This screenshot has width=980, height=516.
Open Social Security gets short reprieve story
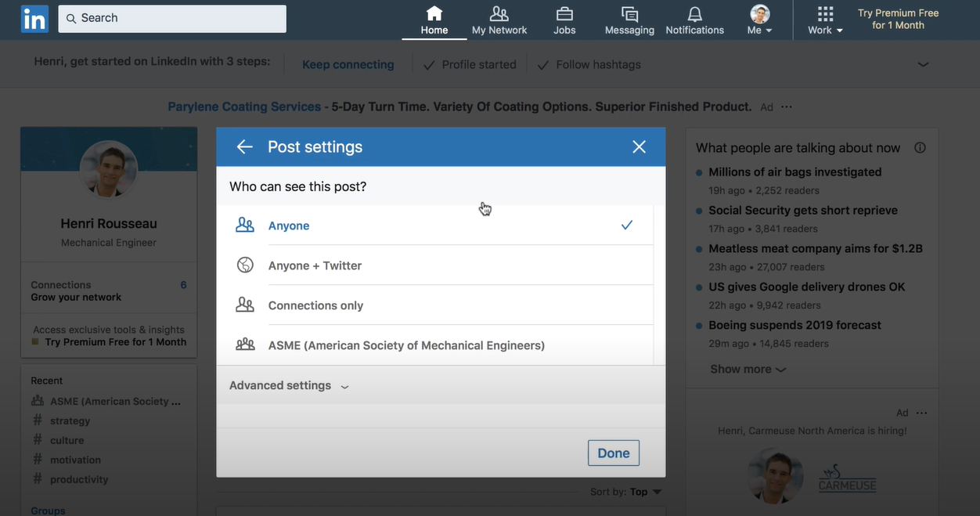[x=803, y=211]
